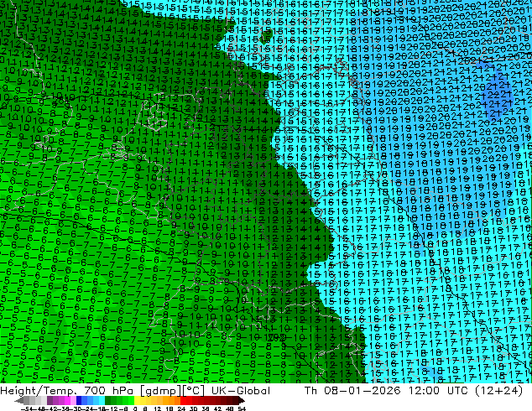The height and width of the screenshot is (411, 532).
Task: Click the "54" label at the legend's right end
Action: (x=241, y=408)
